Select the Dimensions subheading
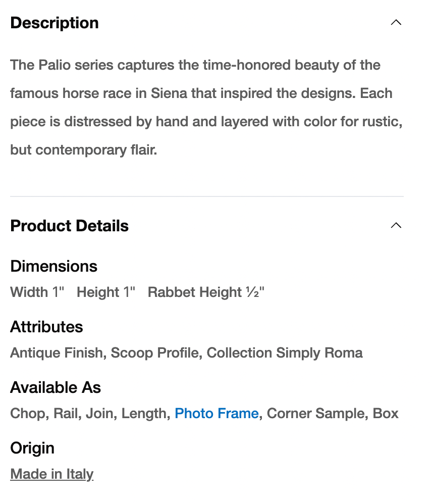432x504 pixels. (x=54, y=266)
